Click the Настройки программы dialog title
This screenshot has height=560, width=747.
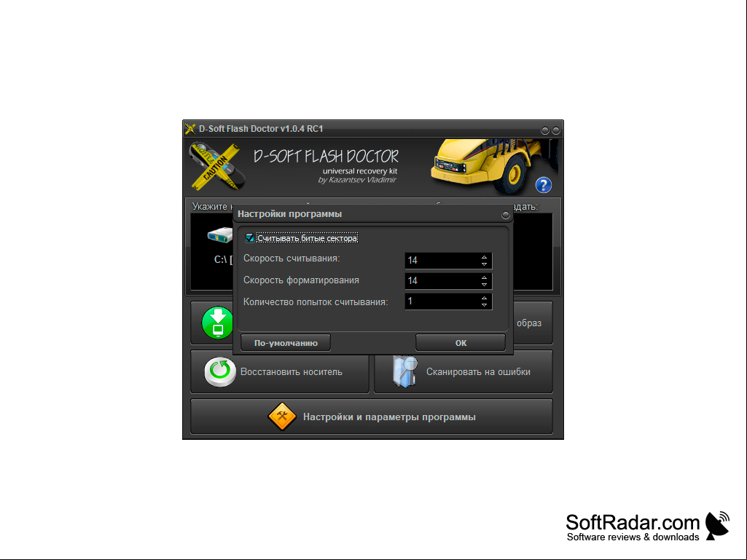[x=289, y=214]
